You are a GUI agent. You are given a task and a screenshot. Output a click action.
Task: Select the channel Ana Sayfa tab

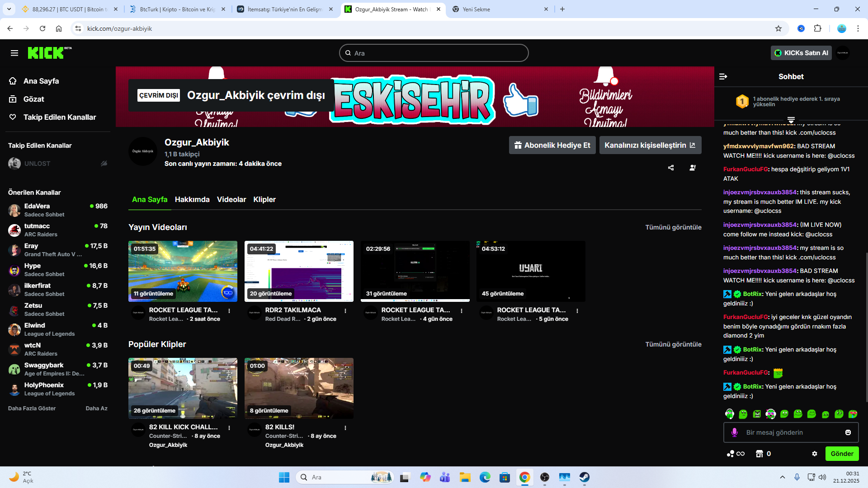coord(150,200)
